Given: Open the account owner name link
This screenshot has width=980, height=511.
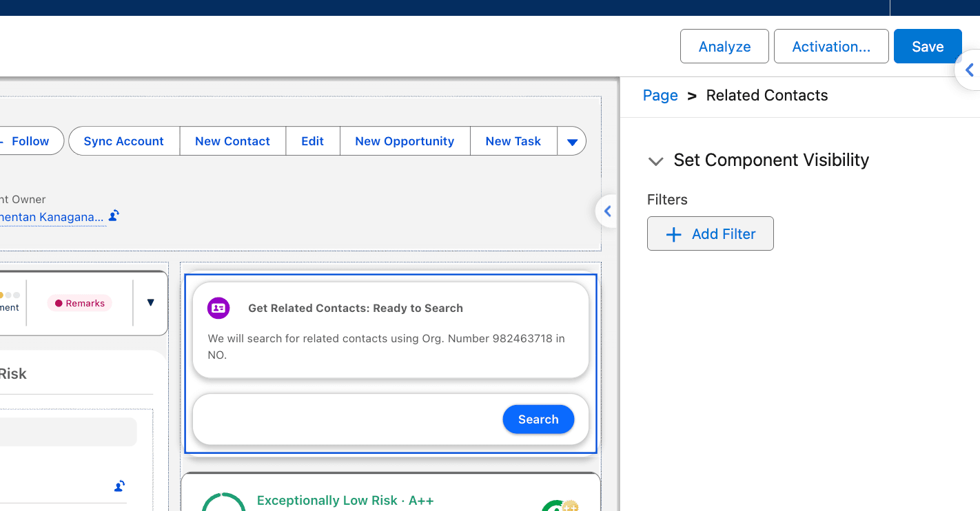Looking at the screenshot, I should point(52,217).
